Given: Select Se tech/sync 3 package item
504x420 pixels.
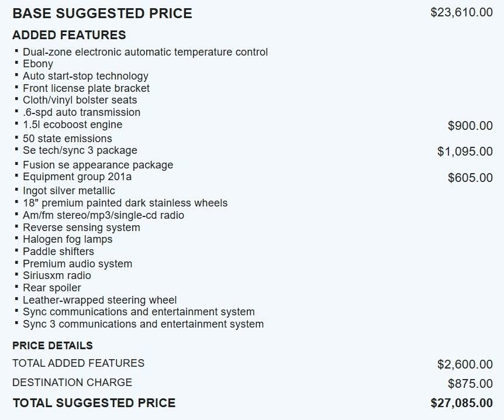Looking at the screenshot, I should [80, 150].
